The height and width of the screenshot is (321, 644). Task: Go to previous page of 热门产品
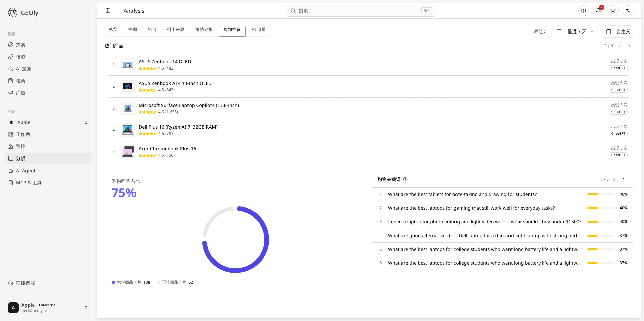[x=619, y=46]
